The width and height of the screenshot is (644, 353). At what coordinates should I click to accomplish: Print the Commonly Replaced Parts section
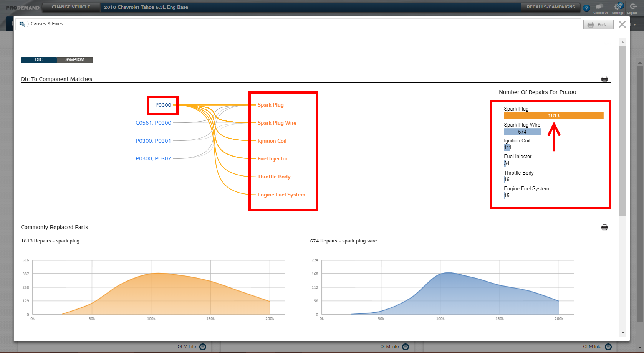coord(604,228)
